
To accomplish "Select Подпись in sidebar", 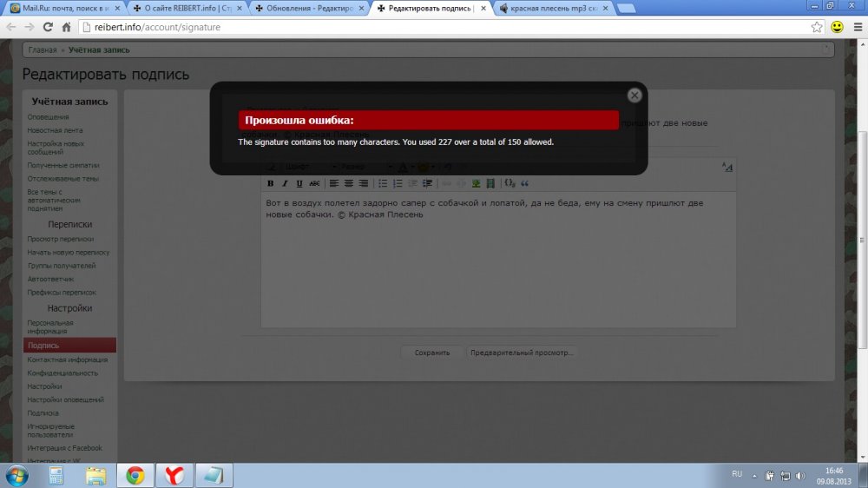I will click(x=69, y=345).
